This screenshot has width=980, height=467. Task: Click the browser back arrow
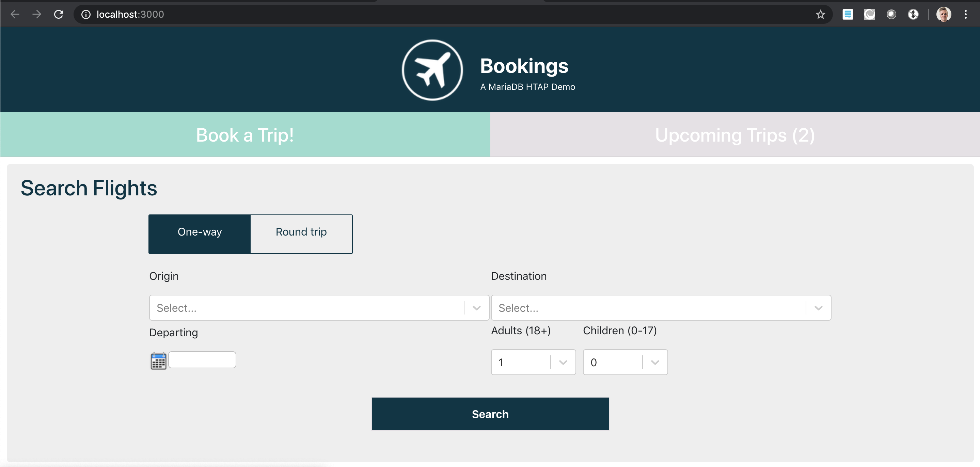(x=15, y=14)
